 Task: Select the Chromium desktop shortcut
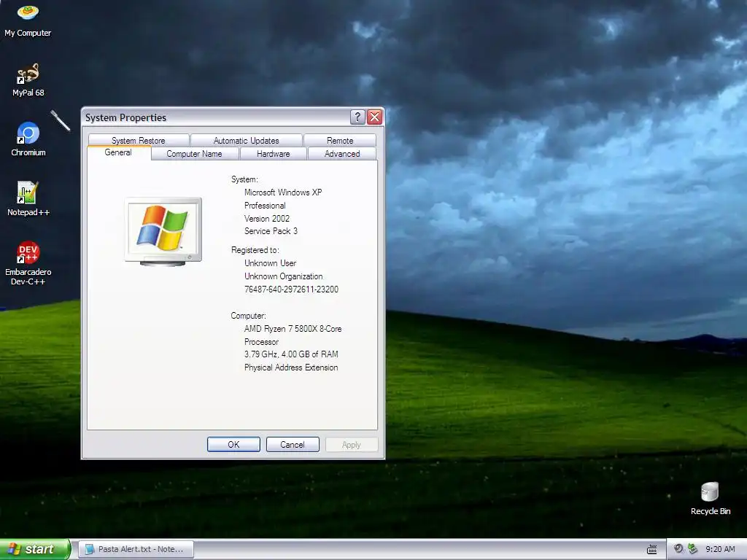(x=28, y=139)
